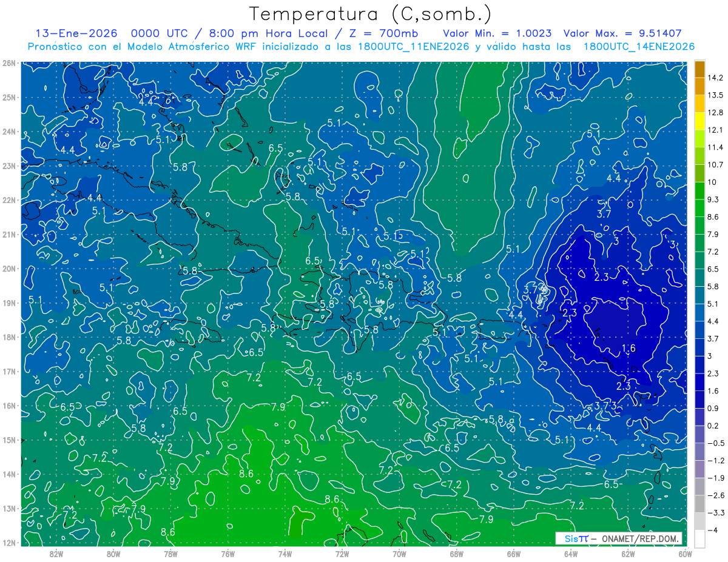Click the "66W" longitude axis label
Viewport: 728px width, 562px height.
(514, 554)
